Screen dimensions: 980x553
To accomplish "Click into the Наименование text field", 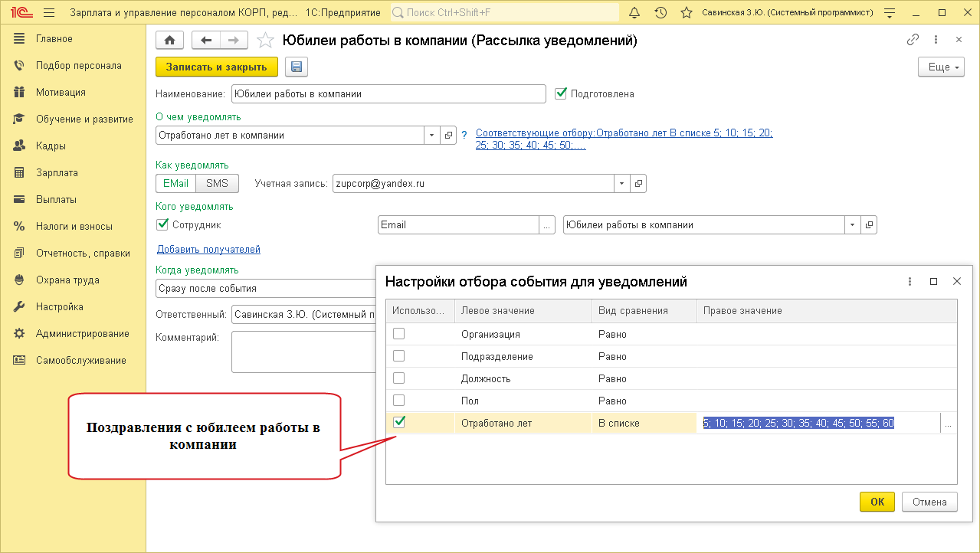I will point(387,94).
